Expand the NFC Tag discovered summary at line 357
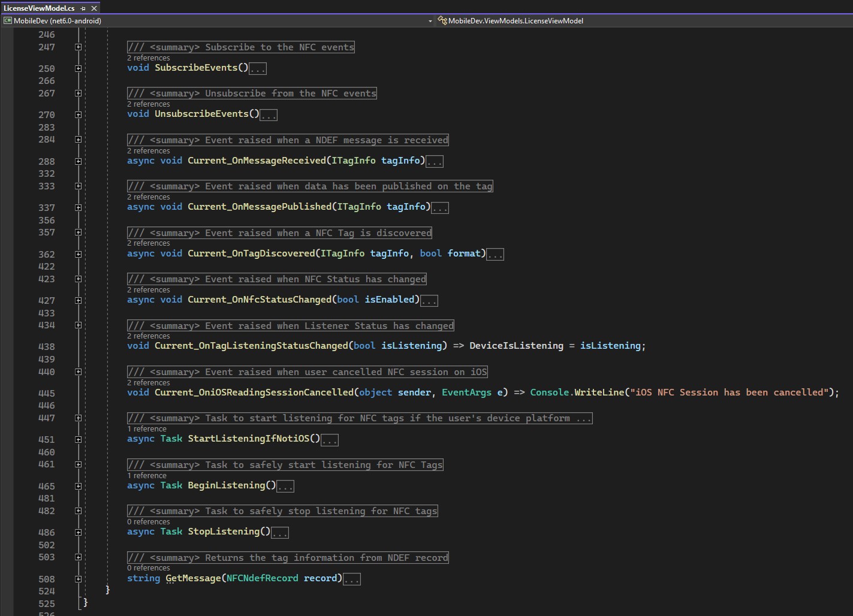 (x=78, y=232)
